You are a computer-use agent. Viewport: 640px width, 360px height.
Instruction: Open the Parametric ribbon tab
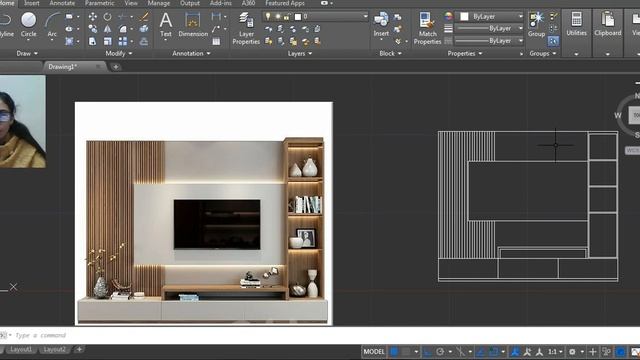pos(100,3)
